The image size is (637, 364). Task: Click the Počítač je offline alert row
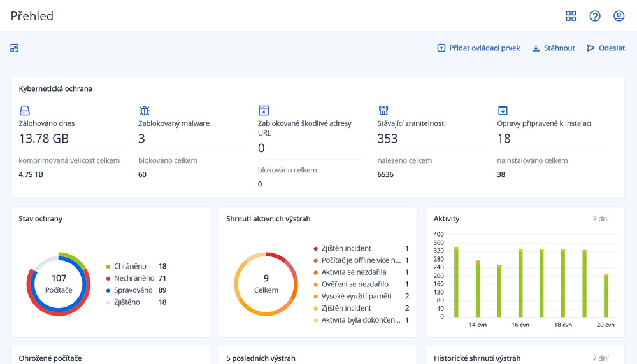(x=361, y=260)
